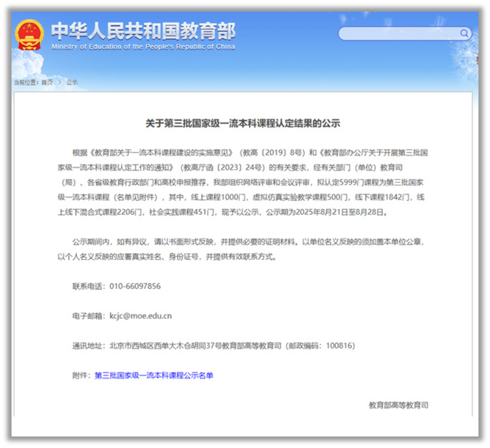The height and width of the screenshot is (448, 490).
Task: Click the 中华人民共和国教育部 site title
Action: click(x=143, y=31)
